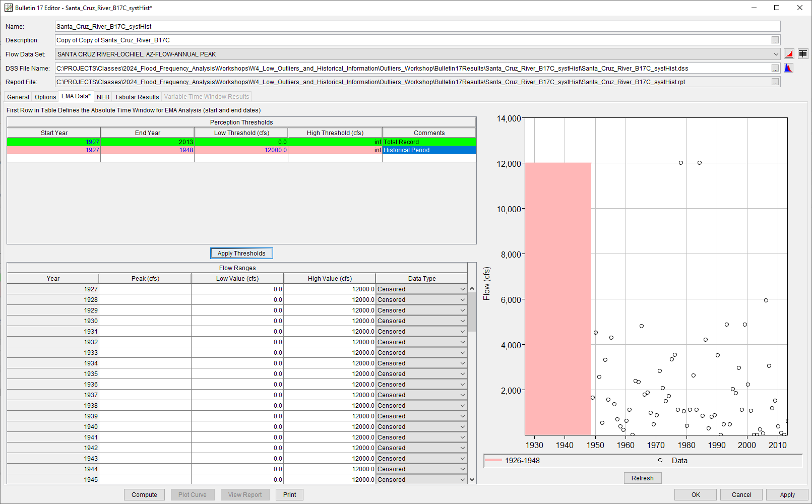
Task: Tabulate the flow data set via table icon
Action: [x=803, y=54]
